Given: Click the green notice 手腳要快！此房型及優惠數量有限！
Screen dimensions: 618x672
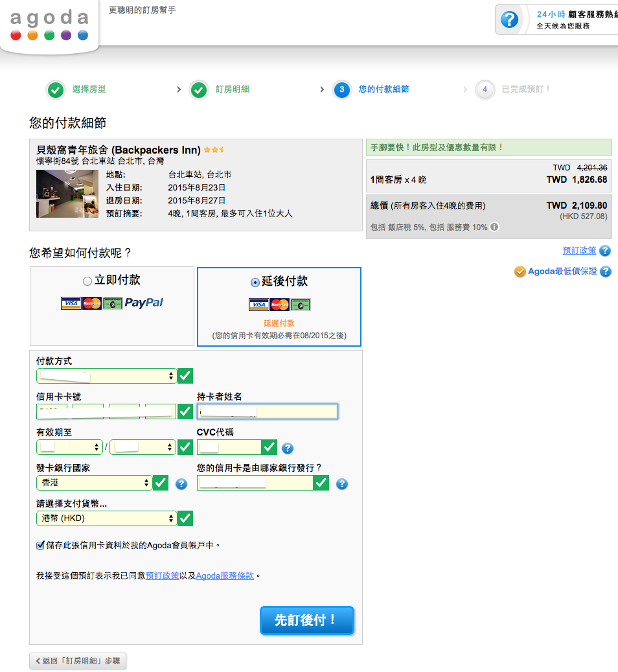Looking at the screenshot, I should click(x=489, y=148).
